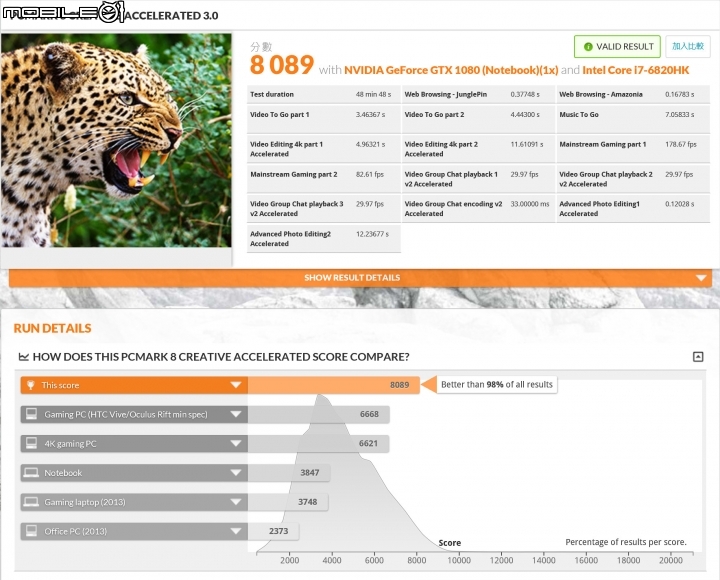Expand the Notebook dropdown arrow

236,473
